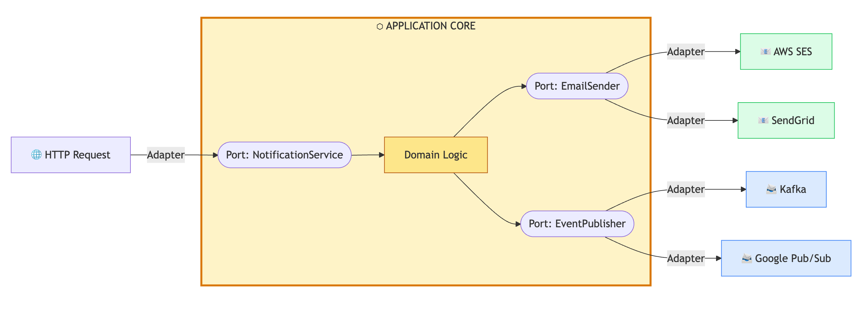Select the Adapter label before Google Pub/Sub
Viewport: 868px width, 309px height.
(x=686, y=258)
